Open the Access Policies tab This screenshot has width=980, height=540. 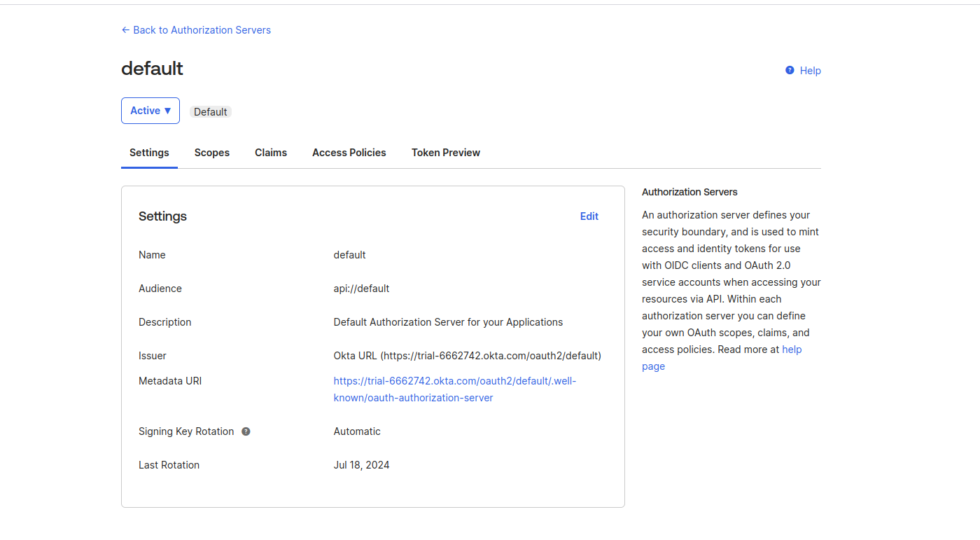pos(349,153)
